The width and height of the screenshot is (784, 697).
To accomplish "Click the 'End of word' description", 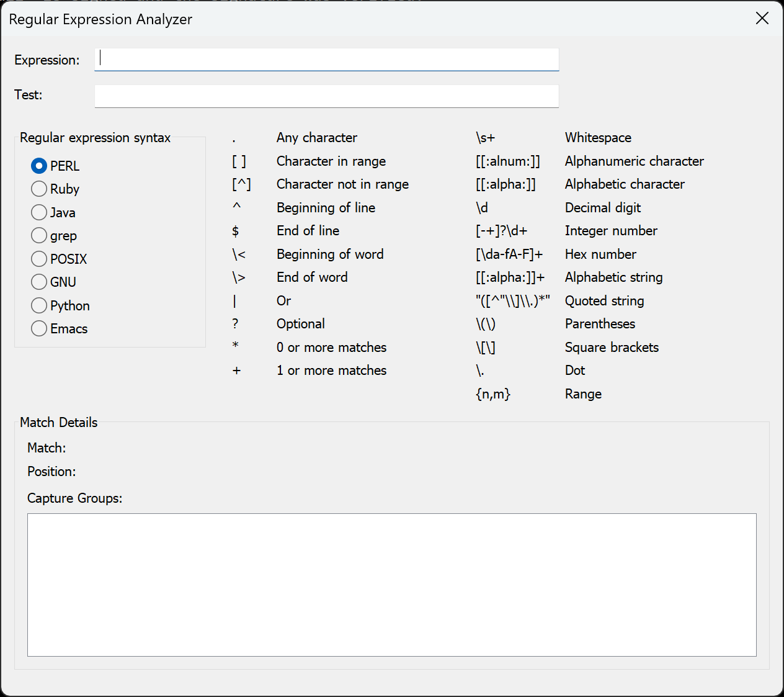I will [x=313, y=277].
